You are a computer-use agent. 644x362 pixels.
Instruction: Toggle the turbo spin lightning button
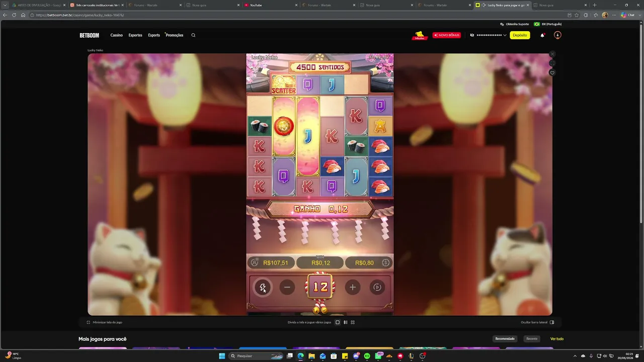(x=263, y=287)
